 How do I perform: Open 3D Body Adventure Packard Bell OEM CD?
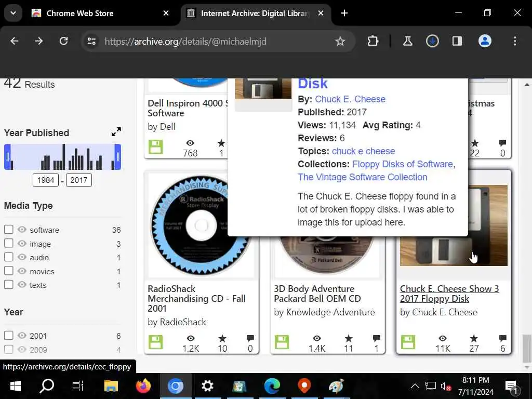coord(317,294)
